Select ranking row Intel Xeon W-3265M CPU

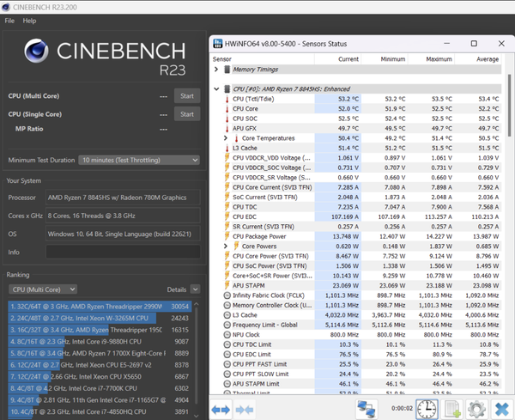point(100,318)
